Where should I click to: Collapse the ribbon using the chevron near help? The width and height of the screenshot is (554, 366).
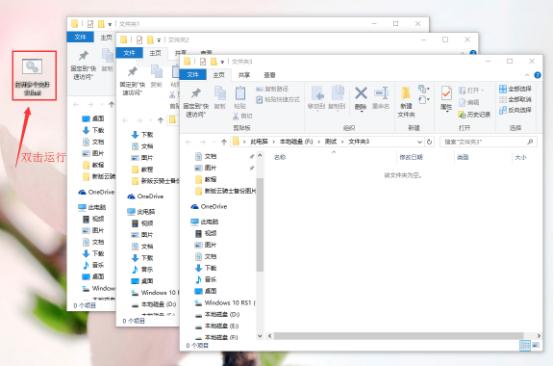(x=527, y=75)
